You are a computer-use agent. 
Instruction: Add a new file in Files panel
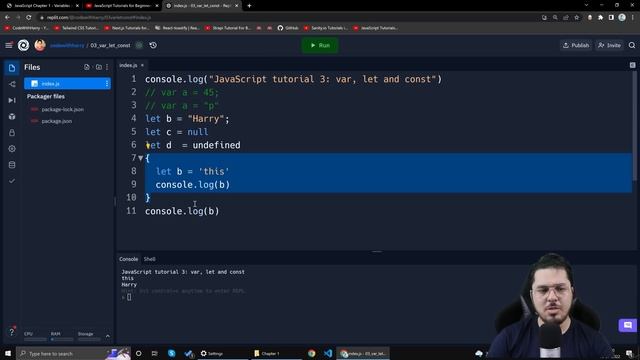[x=87, y=67]
